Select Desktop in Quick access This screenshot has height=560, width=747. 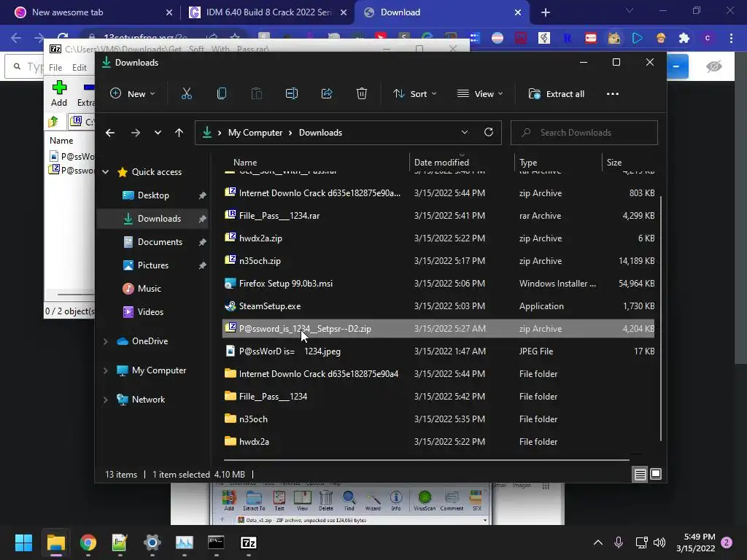point(153,195)
